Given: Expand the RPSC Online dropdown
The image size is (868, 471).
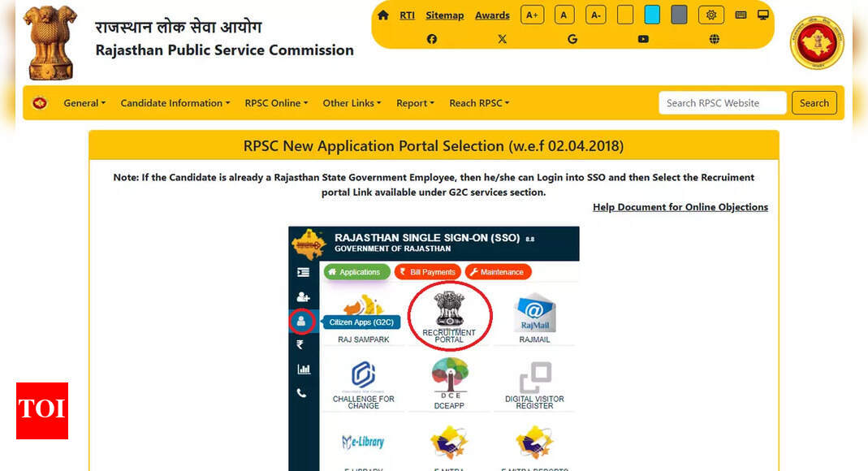Looking at the screenshot, I should point(276,103).
